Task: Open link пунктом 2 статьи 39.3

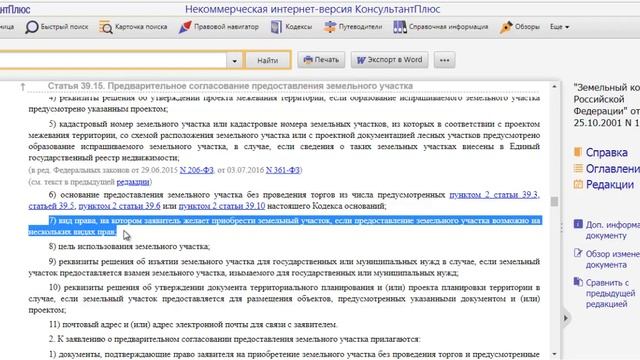Action: click(494, 195)
